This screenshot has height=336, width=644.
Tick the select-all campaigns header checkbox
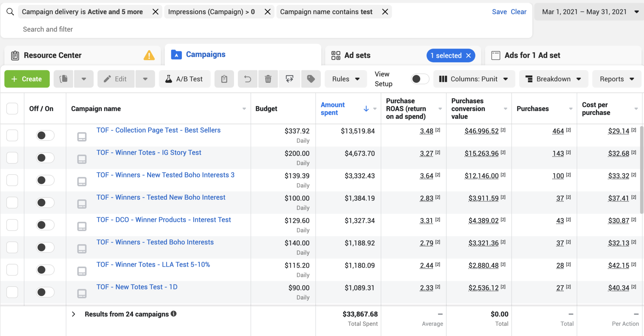pos(12,109)
